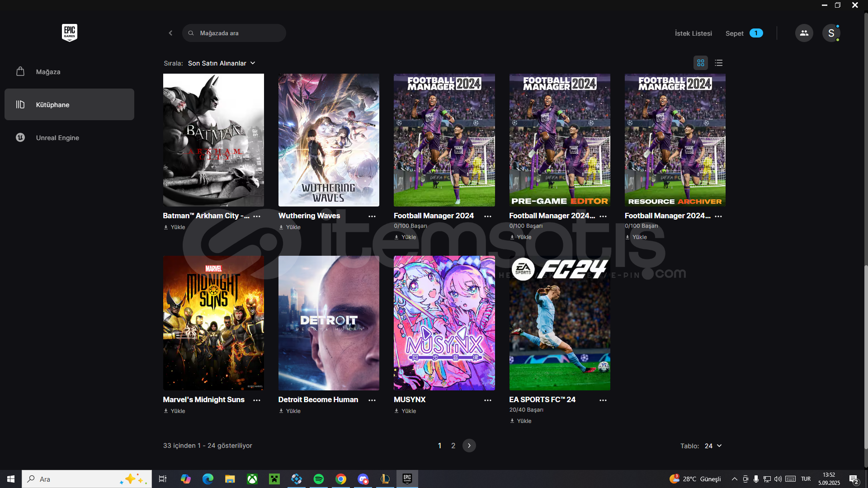Image resolution: width=868 pixels, height=488 pixels.
Task: Open the İstek Listesi wishlist
Action: click(x=693, y=33)
